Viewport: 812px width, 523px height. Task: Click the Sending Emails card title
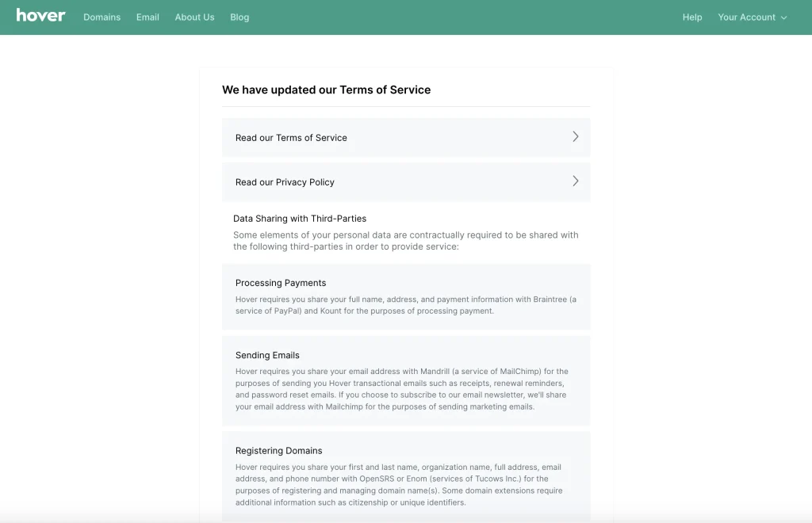coord(267,355)
